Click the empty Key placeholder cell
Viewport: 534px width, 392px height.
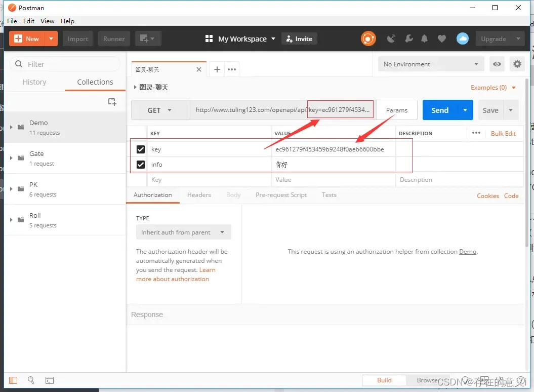coord(209,180)
